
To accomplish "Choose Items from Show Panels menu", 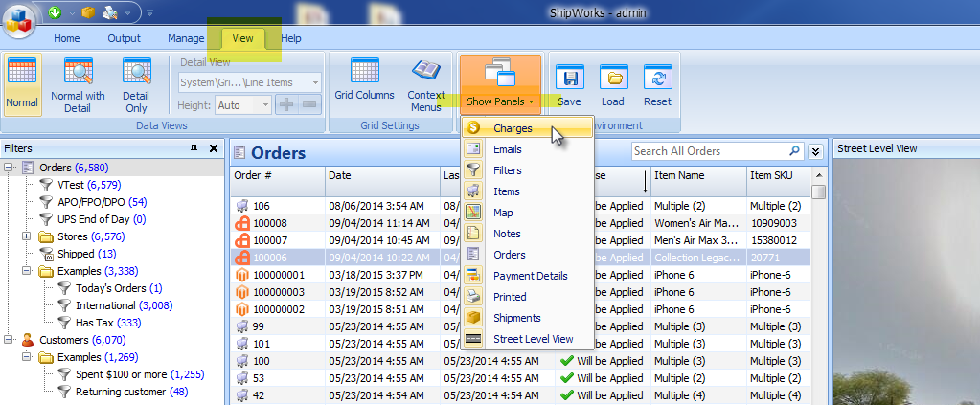I will (x=527, y=191).
